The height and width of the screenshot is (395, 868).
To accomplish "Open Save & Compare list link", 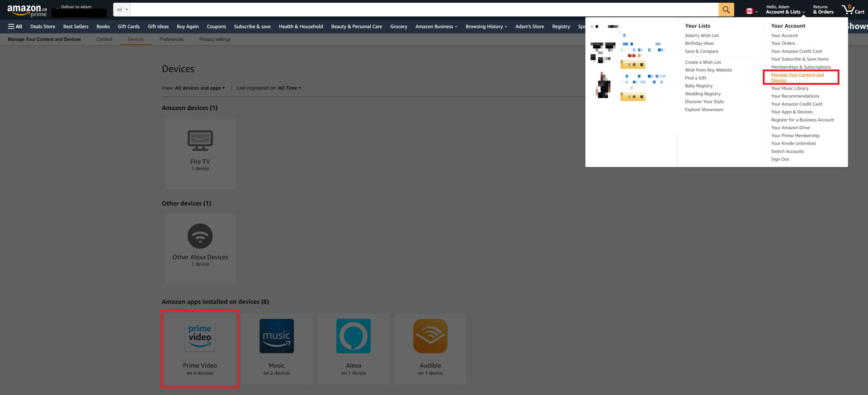I will coord(702,52).
